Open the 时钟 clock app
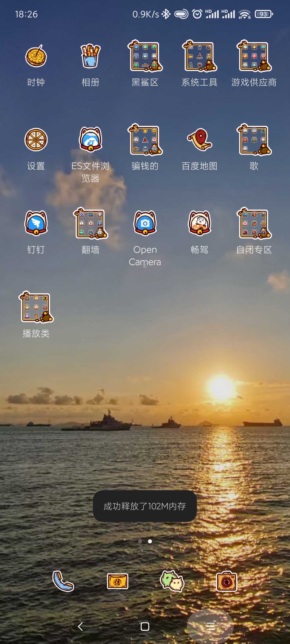The image size is (290, 644). pos(36,56)
